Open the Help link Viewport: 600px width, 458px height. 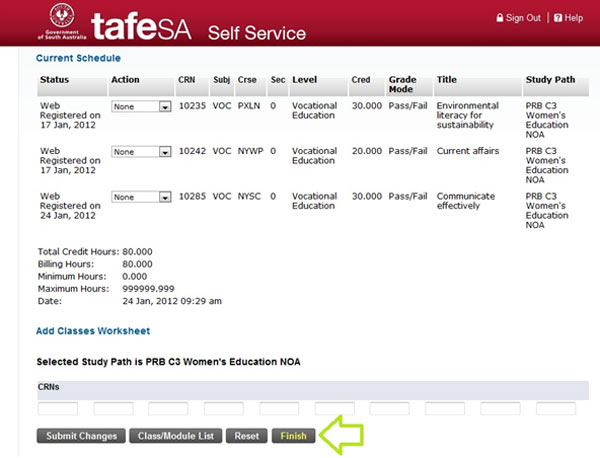[x=574, y=18]
